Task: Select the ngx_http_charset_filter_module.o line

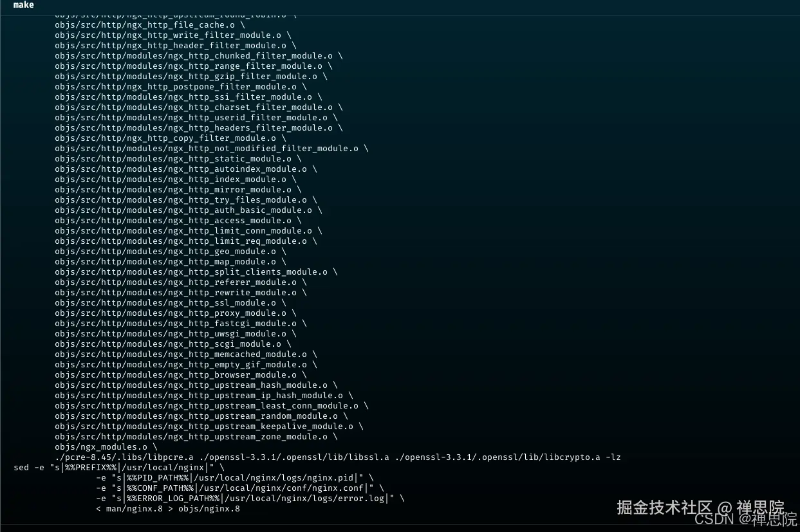Action: tap(198, 107)
